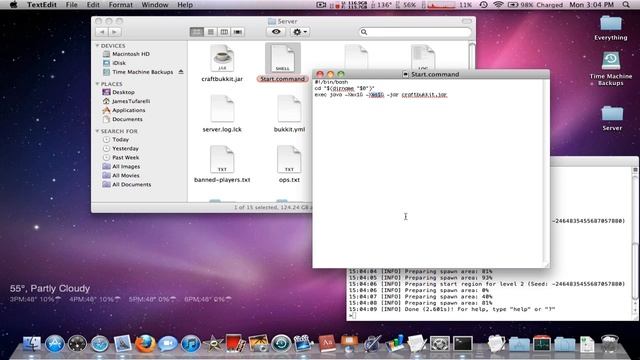640x360 pixels.
Task: Open Quick Look eye button
Action: pos(276,32)
